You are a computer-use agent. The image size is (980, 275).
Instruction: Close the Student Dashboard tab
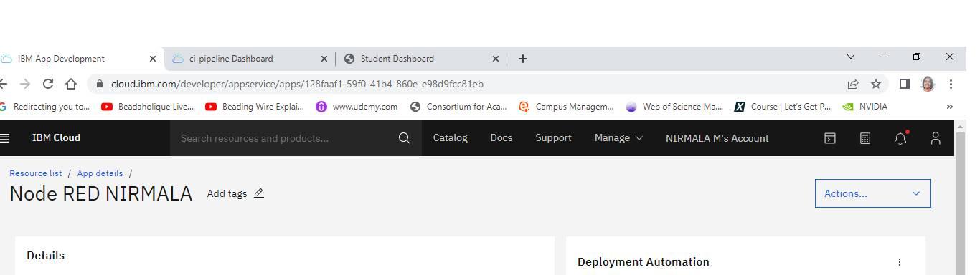[x=496, y=59]
